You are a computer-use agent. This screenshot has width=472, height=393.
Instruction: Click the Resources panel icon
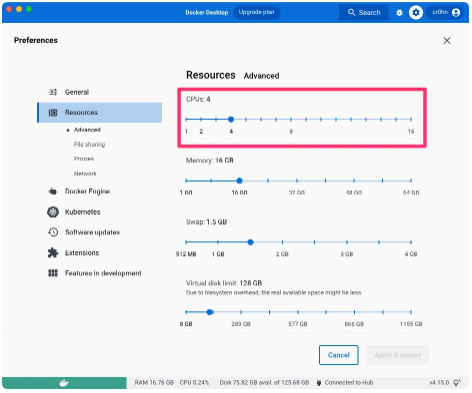click(53, 113)
